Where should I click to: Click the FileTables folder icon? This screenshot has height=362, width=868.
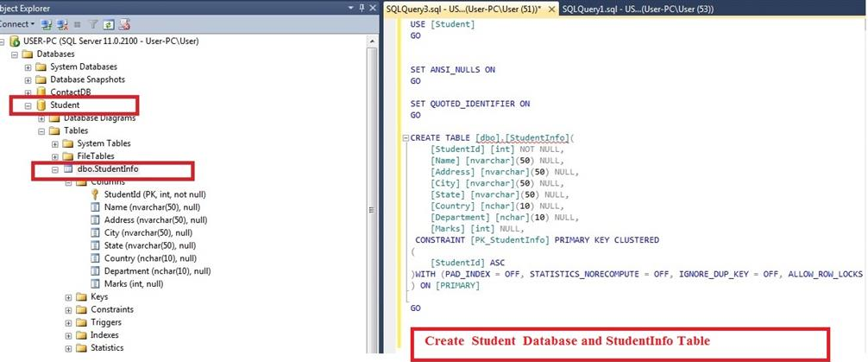(67, 156)
